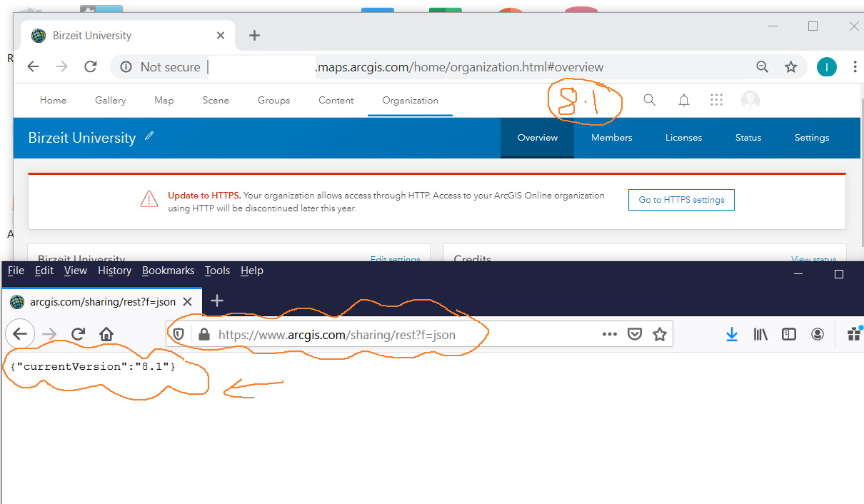864x504 pixels.
Task: Open the Firefox Bookmarks menu
Action: click(x=168, y=271)
